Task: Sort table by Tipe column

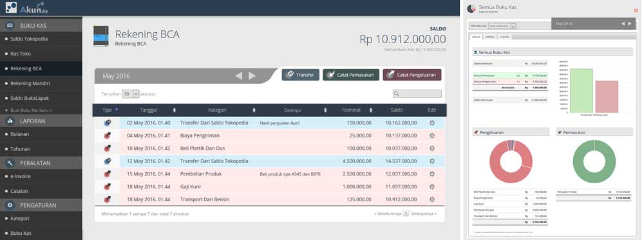Action: click(109, 110)
